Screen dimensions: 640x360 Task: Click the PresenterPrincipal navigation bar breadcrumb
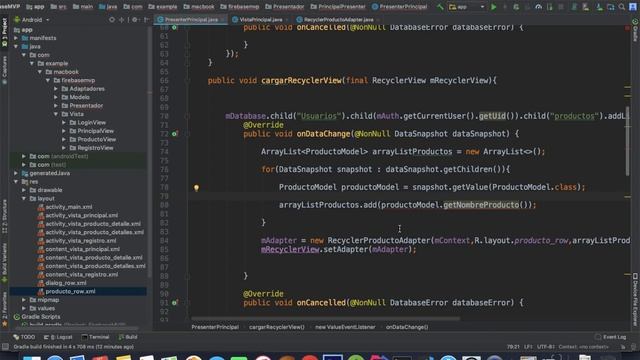tap(399, 7)
